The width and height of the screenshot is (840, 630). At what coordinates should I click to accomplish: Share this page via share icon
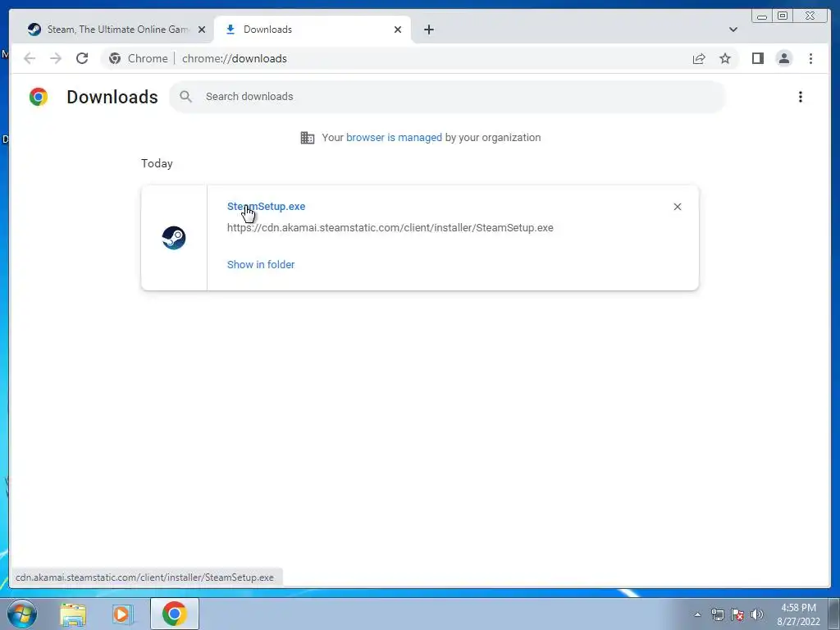coord(699,58)
